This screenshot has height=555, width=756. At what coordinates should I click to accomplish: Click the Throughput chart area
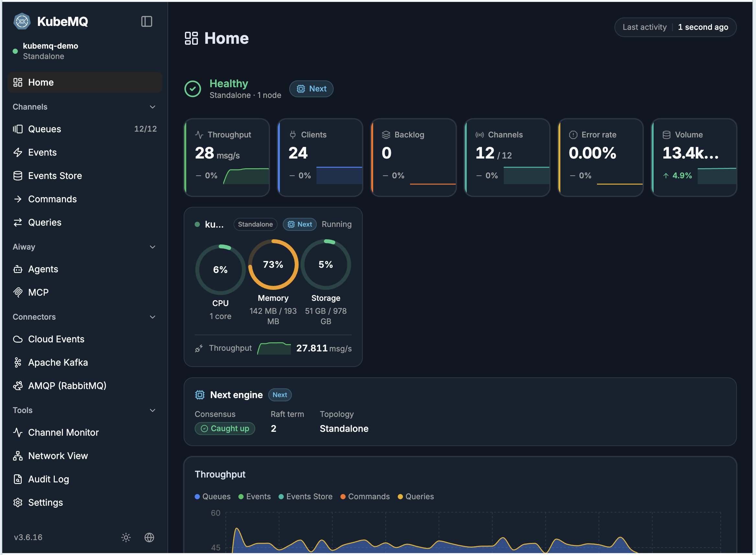pos(473,533)
